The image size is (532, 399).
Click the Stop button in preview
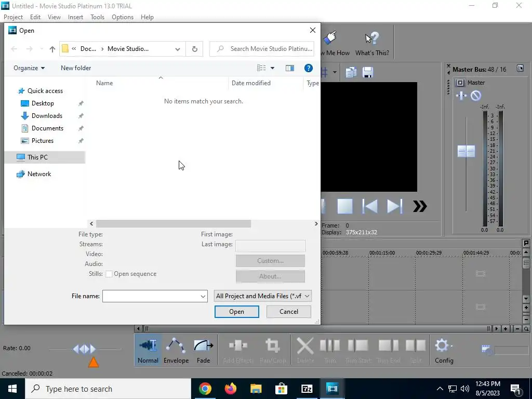(x=345, y=206)
